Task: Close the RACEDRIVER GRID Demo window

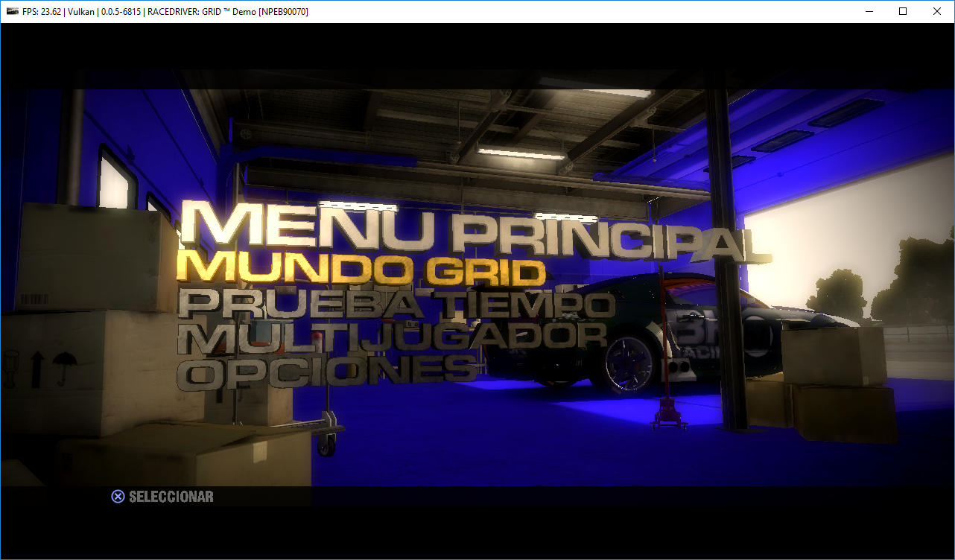Action: click(x=937, y=11)
